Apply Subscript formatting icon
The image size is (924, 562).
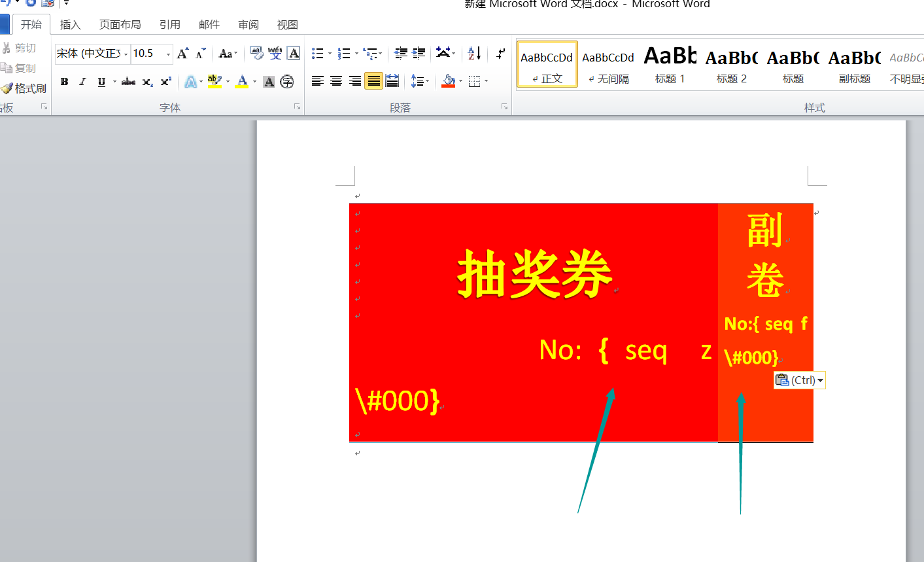(147, 82)
